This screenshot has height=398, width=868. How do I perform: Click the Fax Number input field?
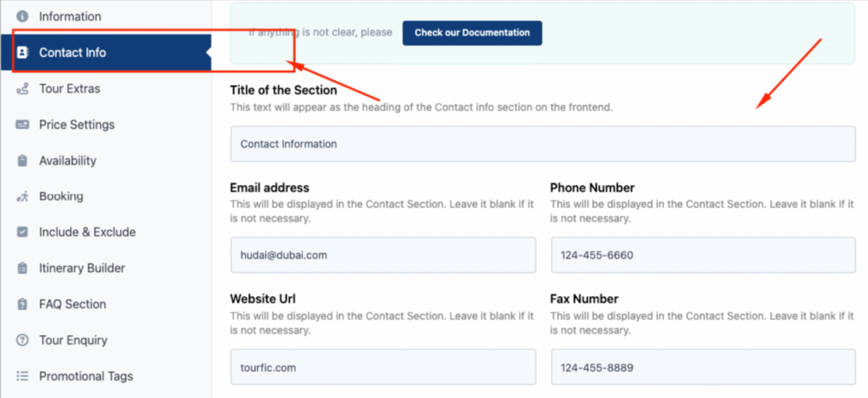click(703, 367)
